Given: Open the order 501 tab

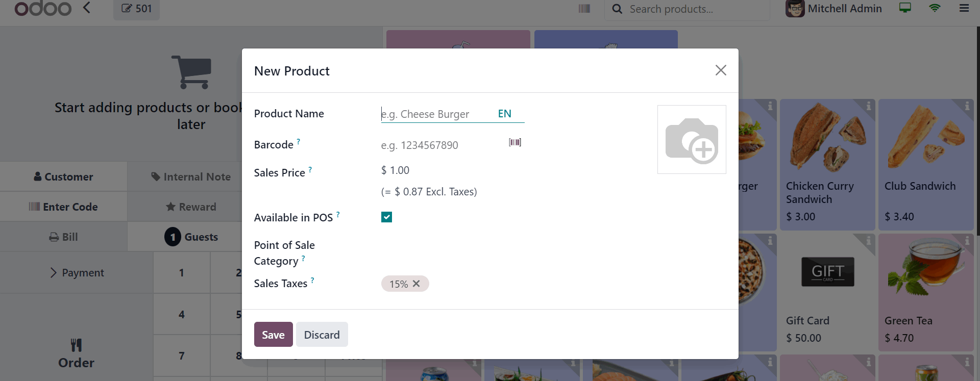Looking at the screenshot, I should click(136, 9).
